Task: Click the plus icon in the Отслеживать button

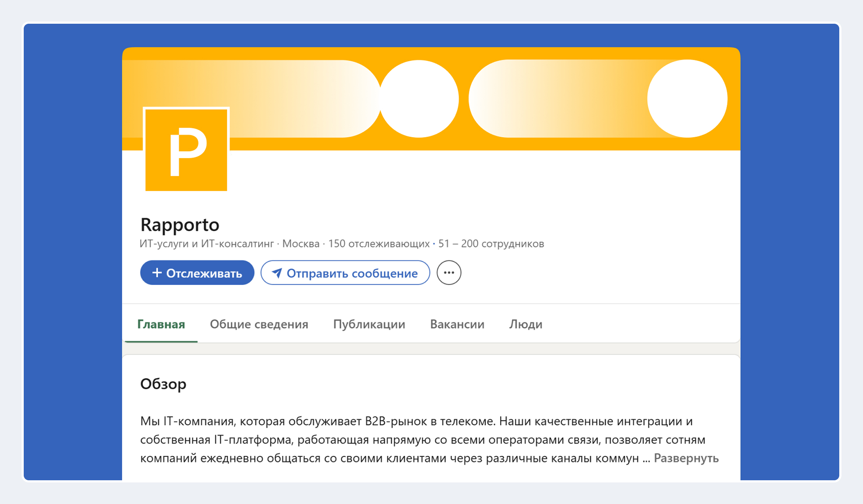Action: coord(157,273)
